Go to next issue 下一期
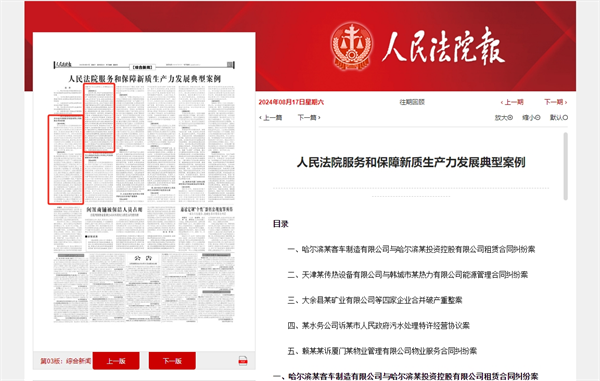 coord(556,102)
